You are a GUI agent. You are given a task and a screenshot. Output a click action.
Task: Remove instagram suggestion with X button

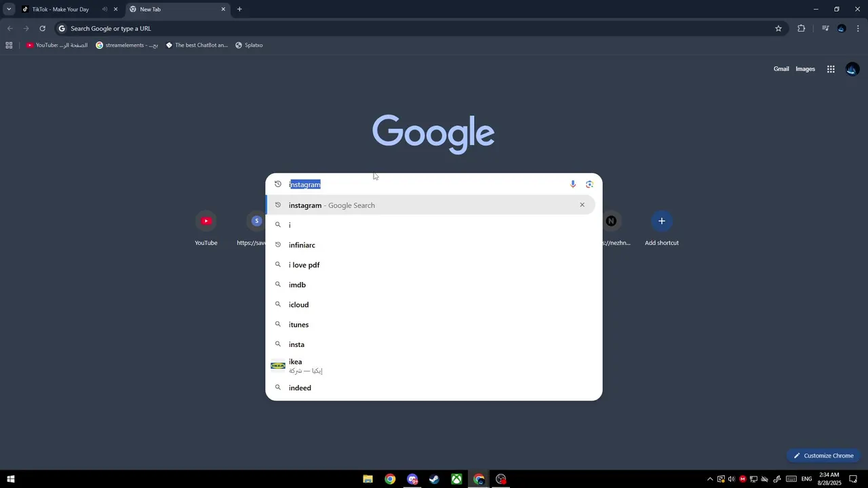[x=582, y=205]
